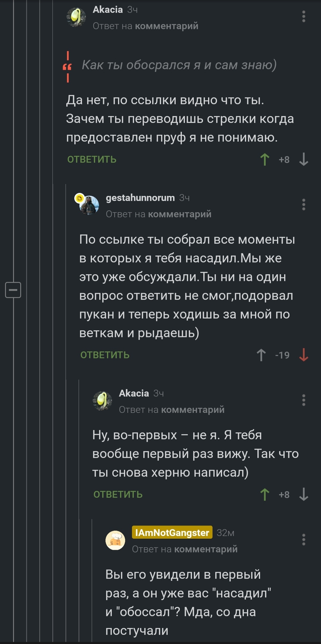Reply to Akacia's "Ну, во-первых" comment
The height and width of the screenshot is (644, 321).
click(118, 495)
